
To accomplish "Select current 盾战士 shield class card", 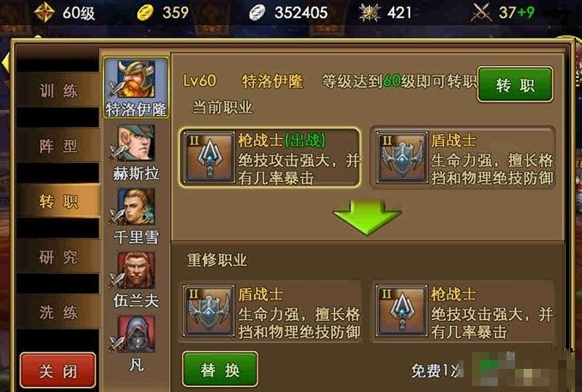I will point(464,158).
